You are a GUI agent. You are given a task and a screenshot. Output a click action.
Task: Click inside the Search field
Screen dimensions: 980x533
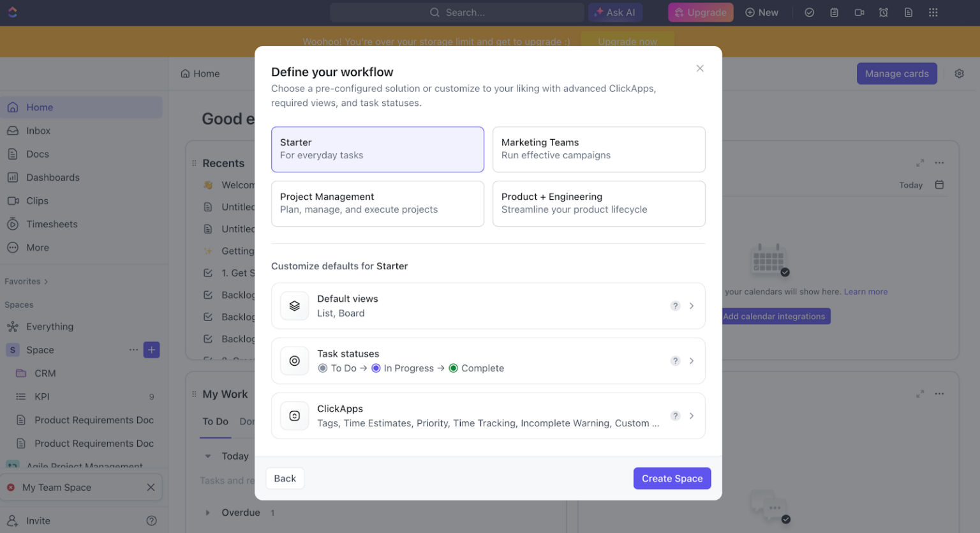(x=457, y=12)
